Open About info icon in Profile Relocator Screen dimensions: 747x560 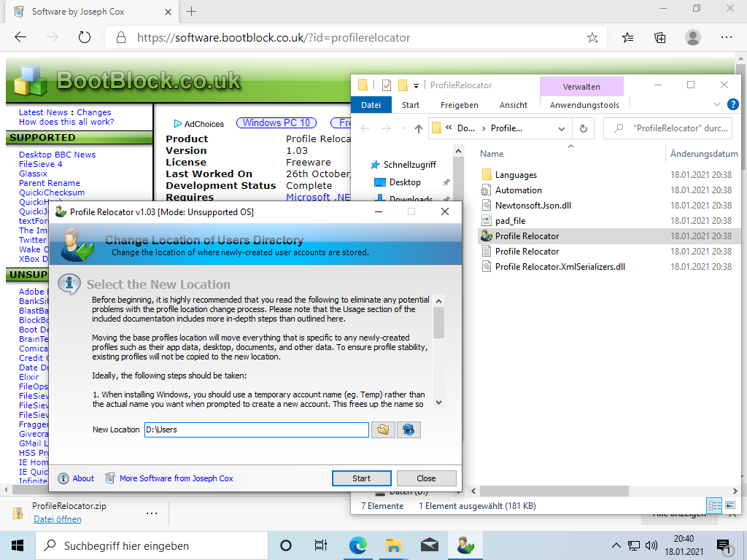(x=63, y=478)
